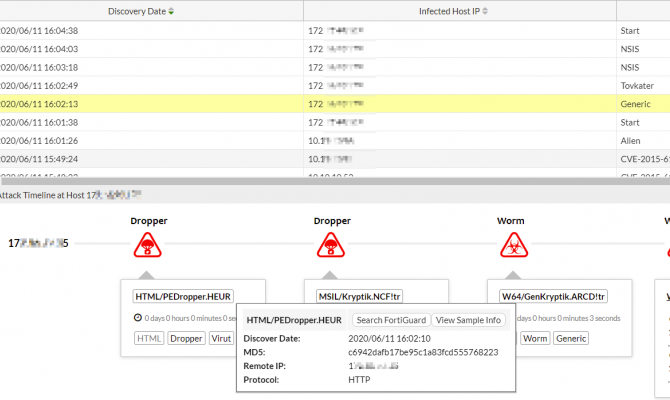The image size is (670, 400).
Task: Click the clock icon under HTML/PEDropper.HEUR
Action: pos(138,318)
